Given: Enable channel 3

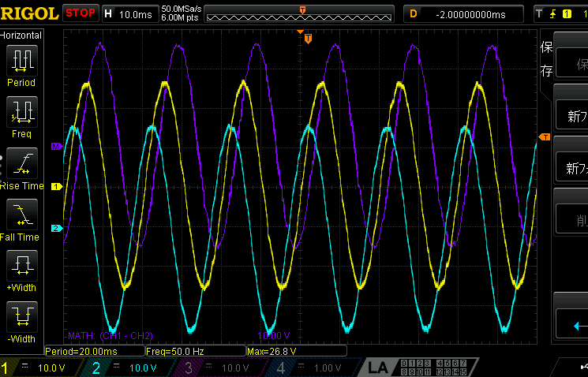Looking at the screenshot, I should click(x=217, y=368).
